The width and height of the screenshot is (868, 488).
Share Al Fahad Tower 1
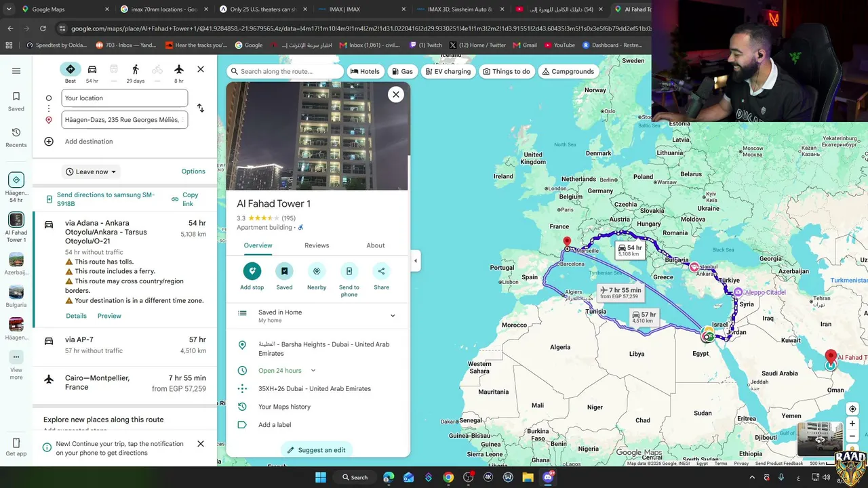(x=382, y=276)
